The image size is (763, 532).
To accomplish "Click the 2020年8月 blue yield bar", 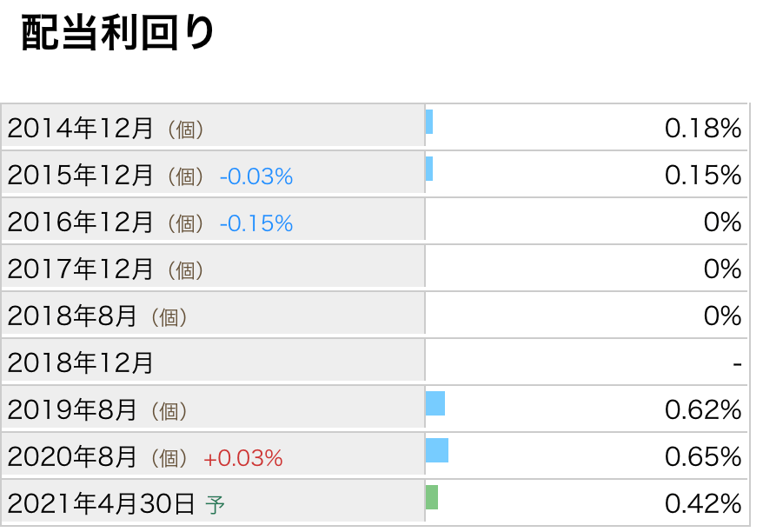I will pos(437,450).
